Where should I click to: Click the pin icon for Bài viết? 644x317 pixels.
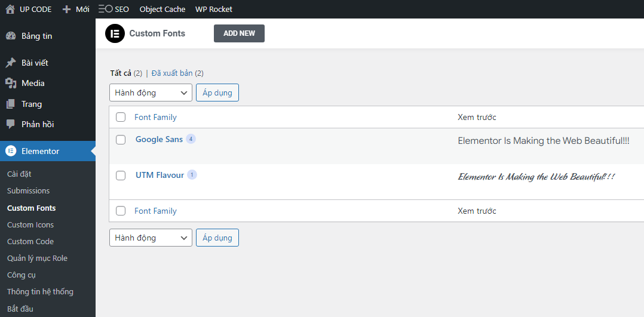(11, 63)
